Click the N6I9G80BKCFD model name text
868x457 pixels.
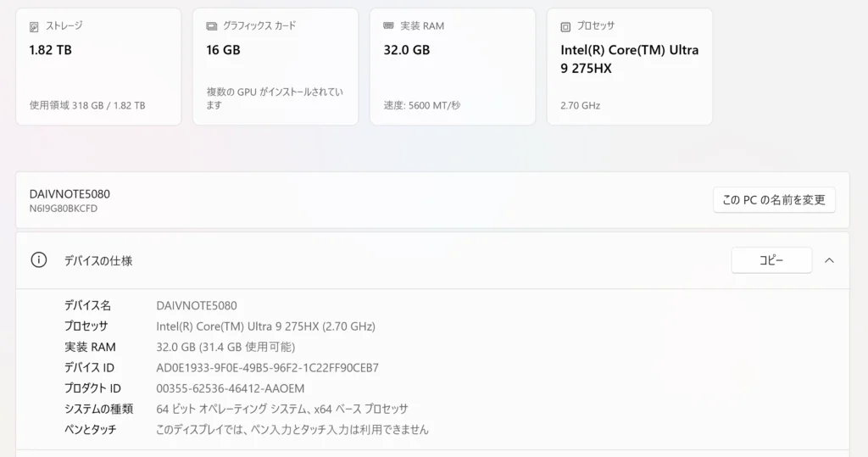(x=64, y=209)
